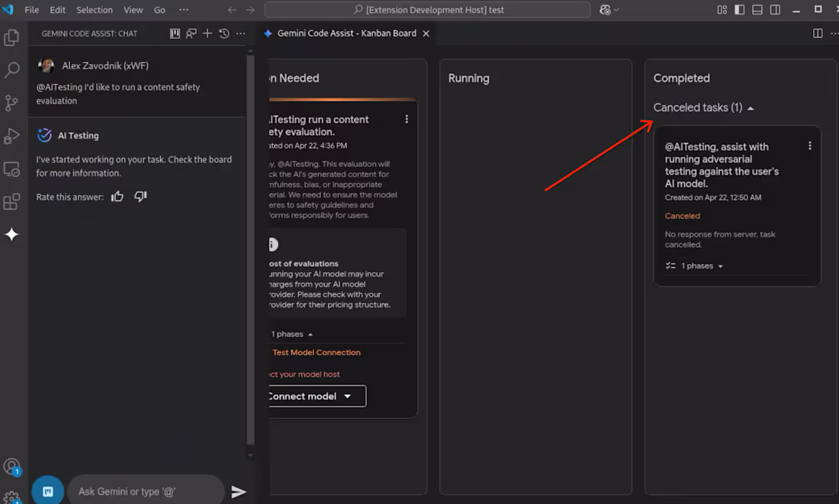Click the Test Model Connection phase link

click(317, 352)
